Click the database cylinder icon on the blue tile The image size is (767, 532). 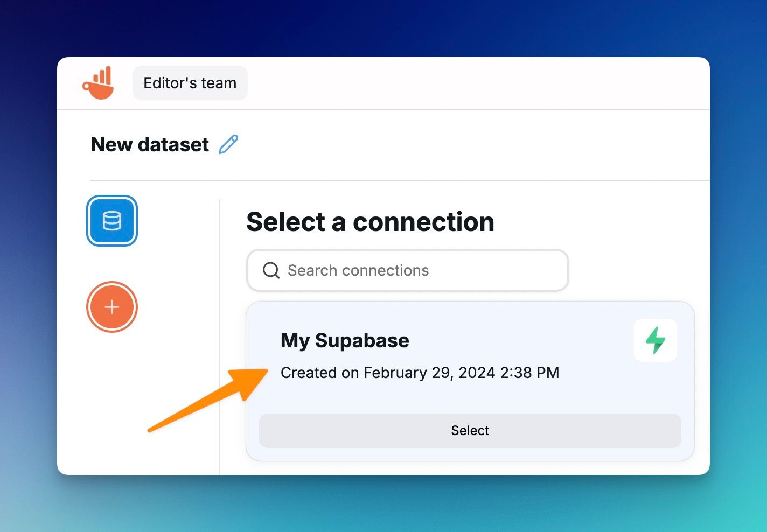pyautogui.click(x=112, y=221)
